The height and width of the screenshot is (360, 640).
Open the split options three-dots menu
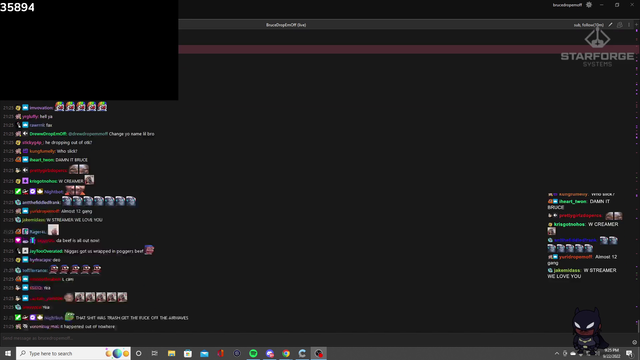629,25
